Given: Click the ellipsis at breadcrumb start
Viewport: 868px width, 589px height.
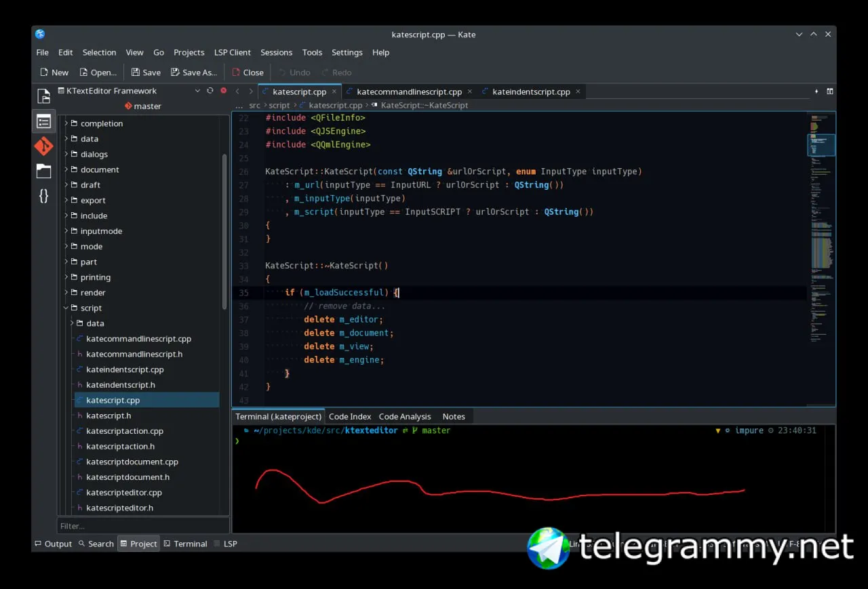Looking at the screenshot, I should pyautogui.click(x=239, y=105).
